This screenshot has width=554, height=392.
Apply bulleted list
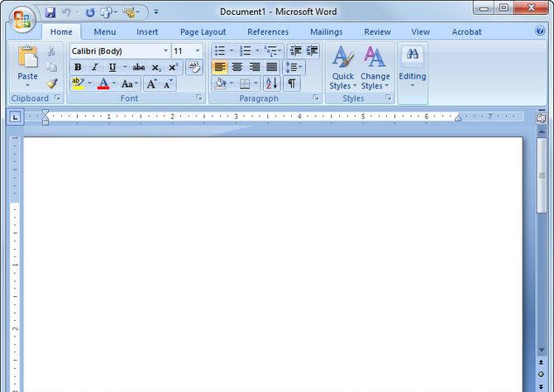point(220,51)
